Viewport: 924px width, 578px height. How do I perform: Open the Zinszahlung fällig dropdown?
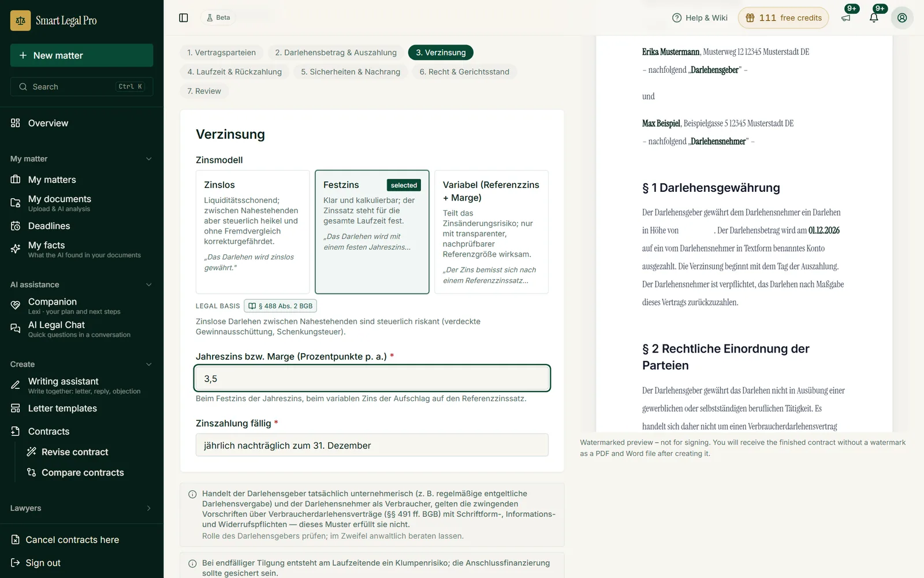(x=372, y=446)
